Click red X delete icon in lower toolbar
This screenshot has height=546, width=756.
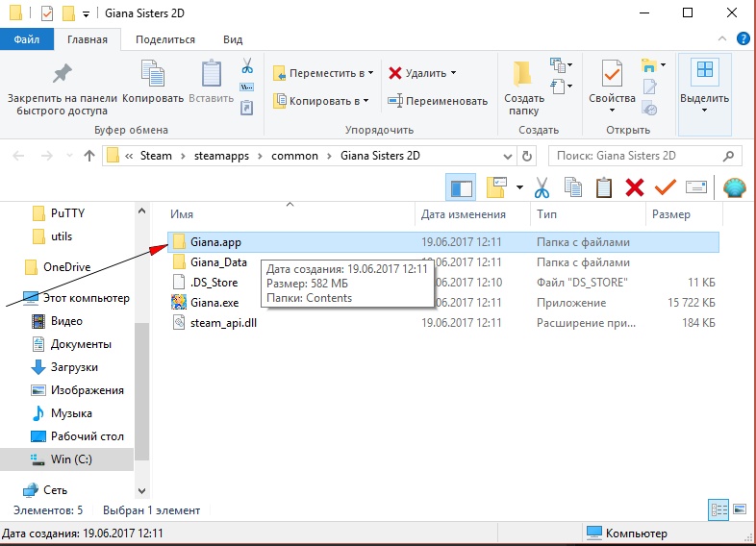(635, 187)
